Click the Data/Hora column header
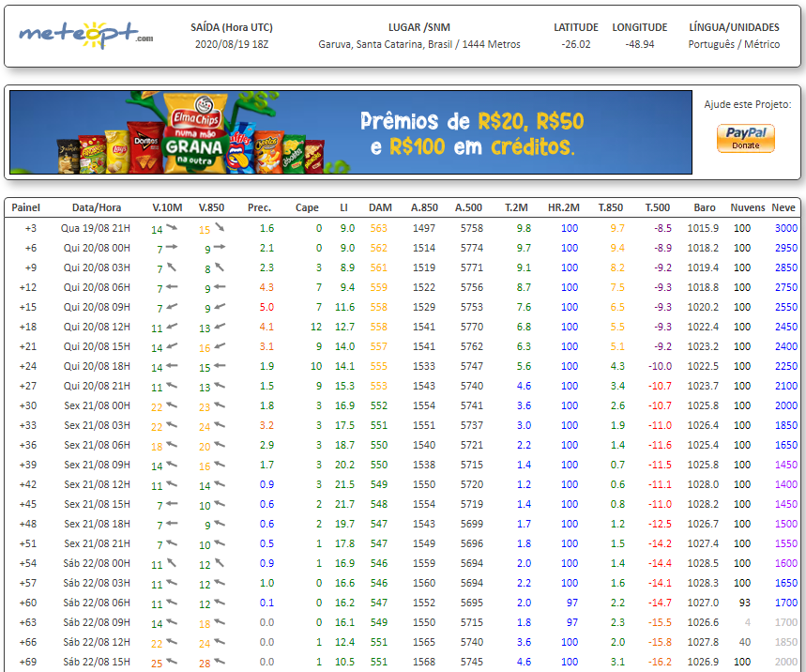 (x=97, y=207)
